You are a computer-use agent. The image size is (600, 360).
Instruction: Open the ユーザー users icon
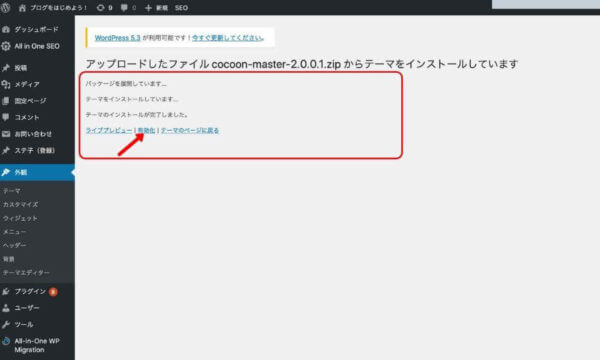tap(6, 308)
